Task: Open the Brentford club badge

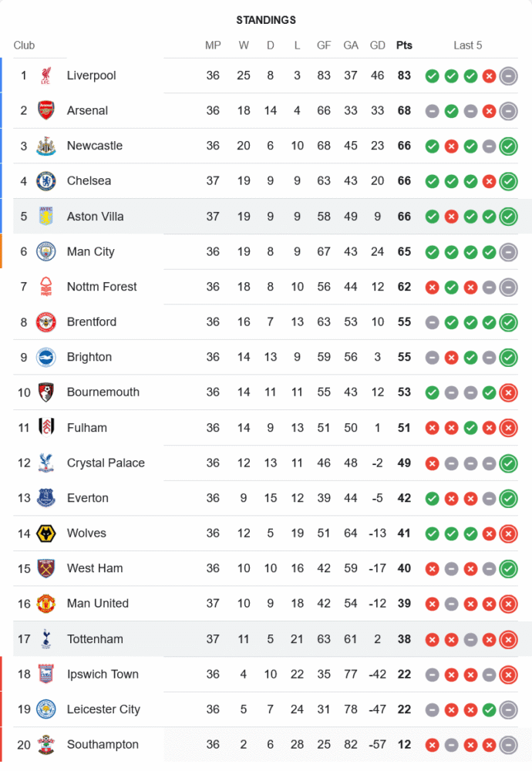Action: click(x=46, y=322)
